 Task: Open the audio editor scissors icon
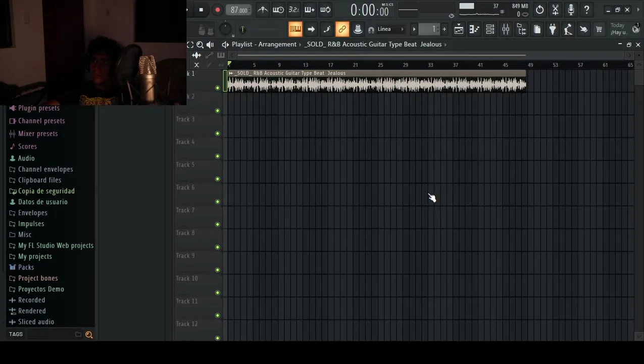tap(556, 10)
